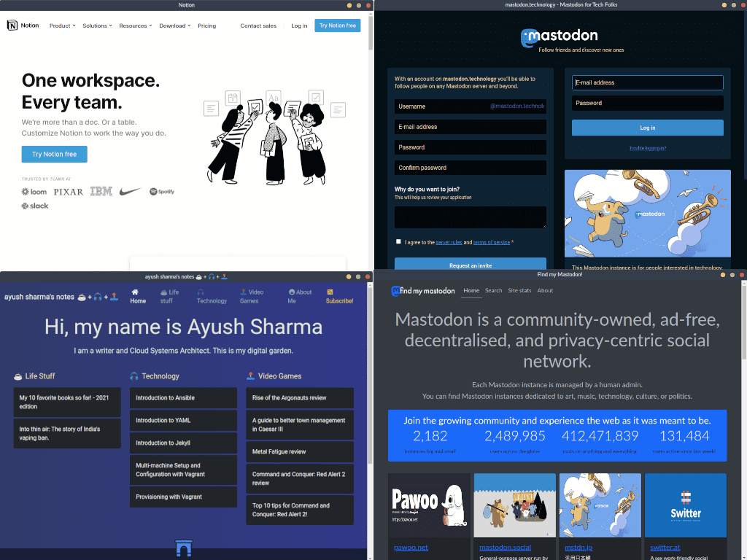Click the IBM logo
747x560 pixels.
(101, 192)
